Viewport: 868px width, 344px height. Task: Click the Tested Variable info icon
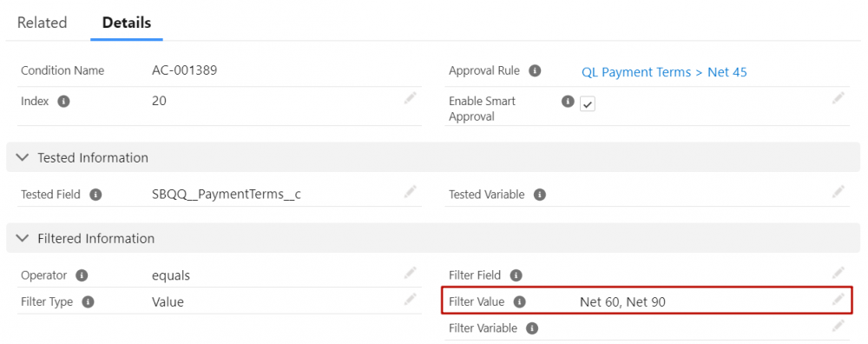tap(540, 195)
